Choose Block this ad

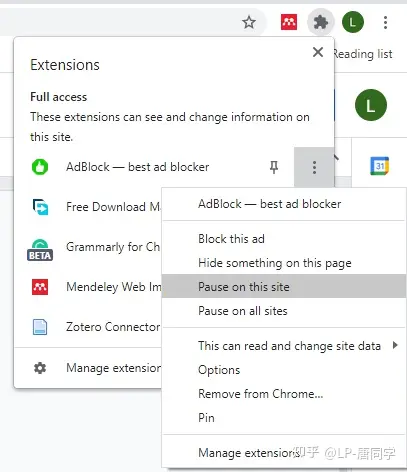coord(284,239)
